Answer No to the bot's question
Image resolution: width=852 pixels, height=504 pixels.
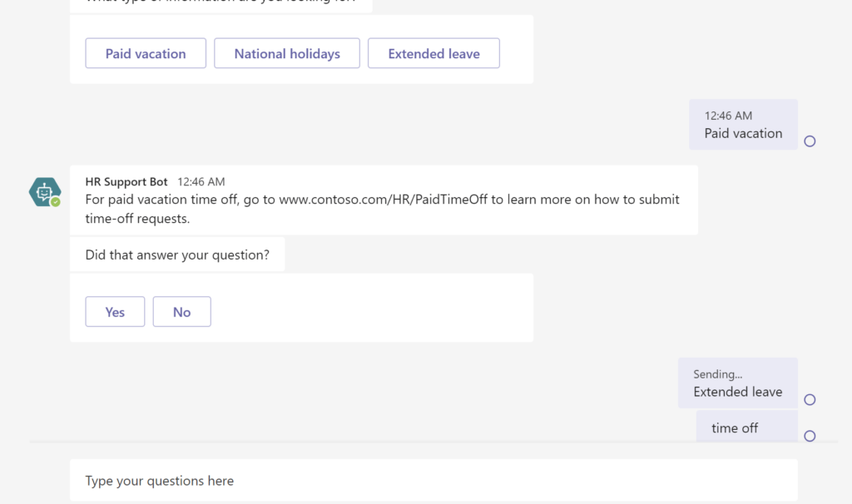tap(182, 312)
